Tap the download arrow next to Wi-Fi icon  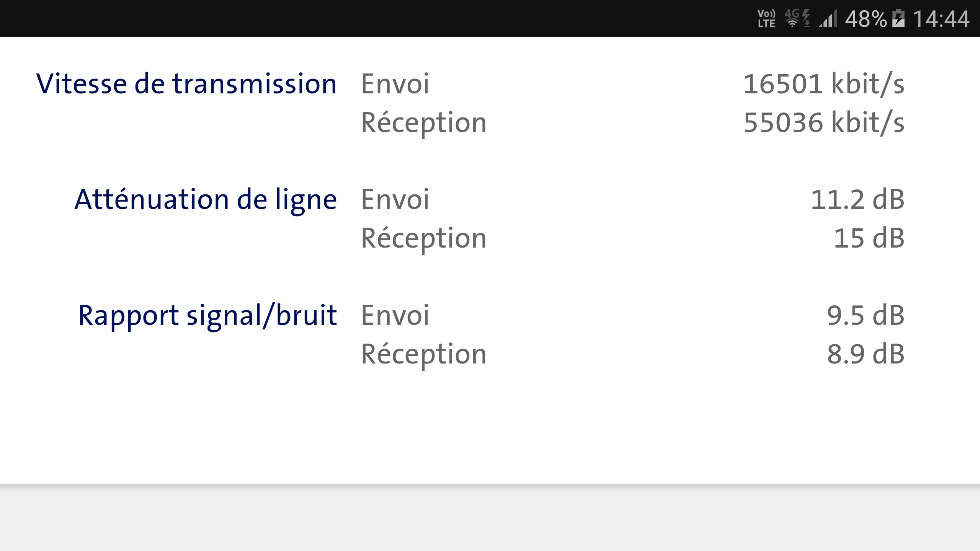point(808,24)
